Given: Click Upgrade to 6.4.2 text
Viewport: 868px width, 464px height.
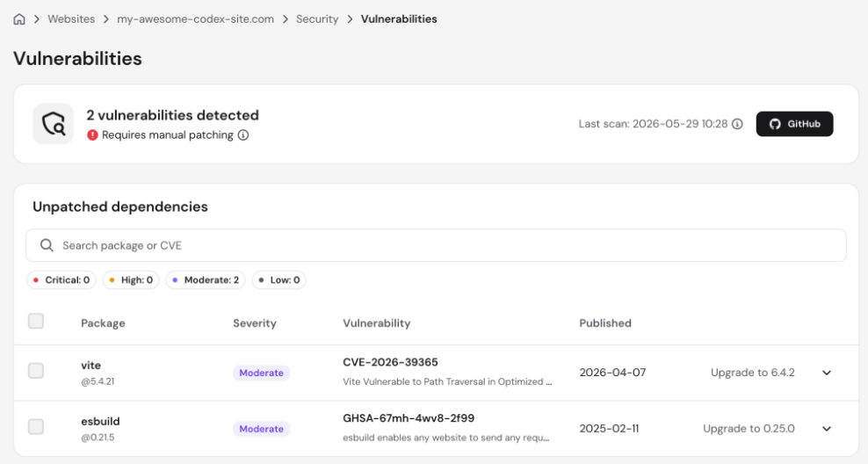Looking at the screenshot, I should point(753,373).
